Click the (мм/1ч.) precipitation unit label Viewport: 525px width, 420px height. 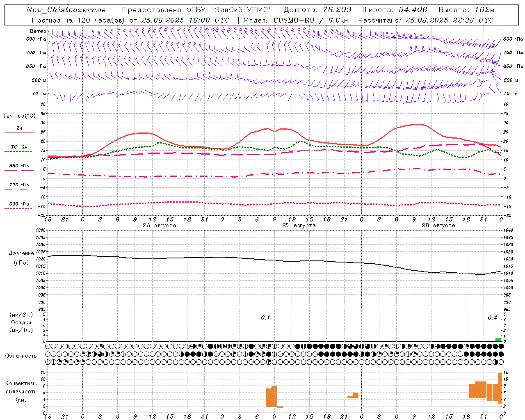tap(21, 330)
